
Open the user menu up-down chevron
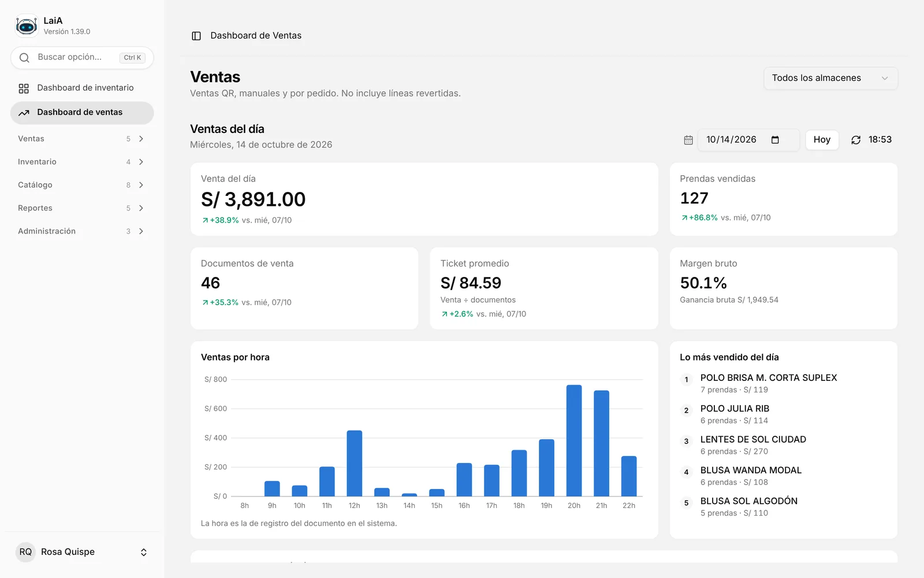(x=144, y=553)
